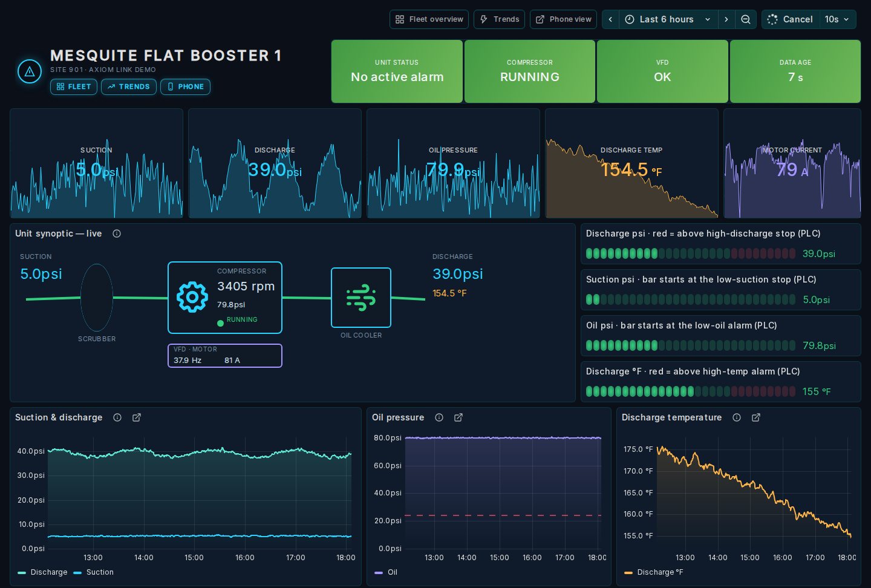
Task: Shift time range backward with left arrow
Action: (610, 19)
